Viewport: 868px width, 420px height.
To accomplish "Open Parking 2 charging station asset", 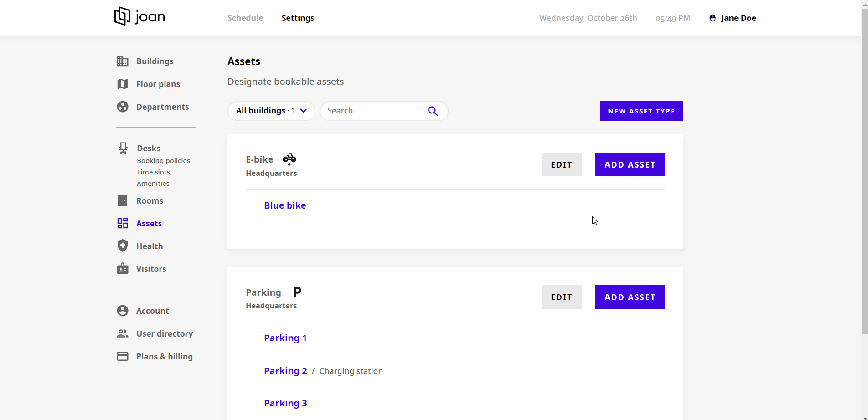I will (285, 371).
